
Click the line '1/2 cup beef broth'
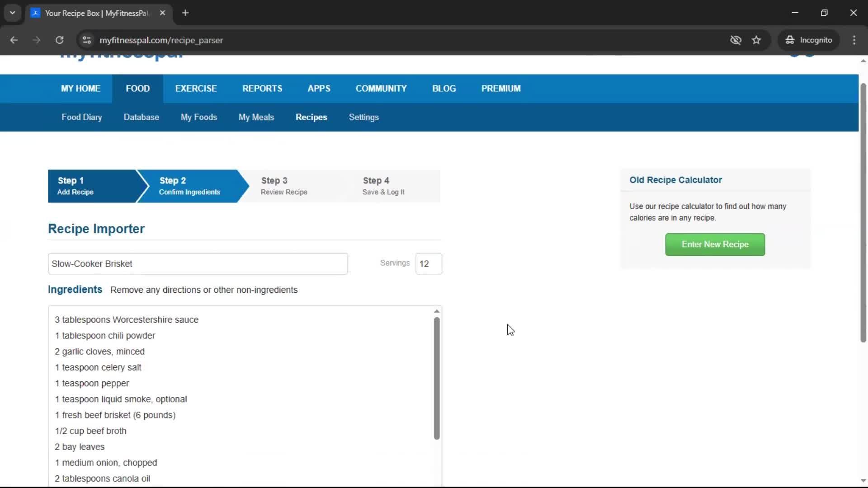click(90, 431)
